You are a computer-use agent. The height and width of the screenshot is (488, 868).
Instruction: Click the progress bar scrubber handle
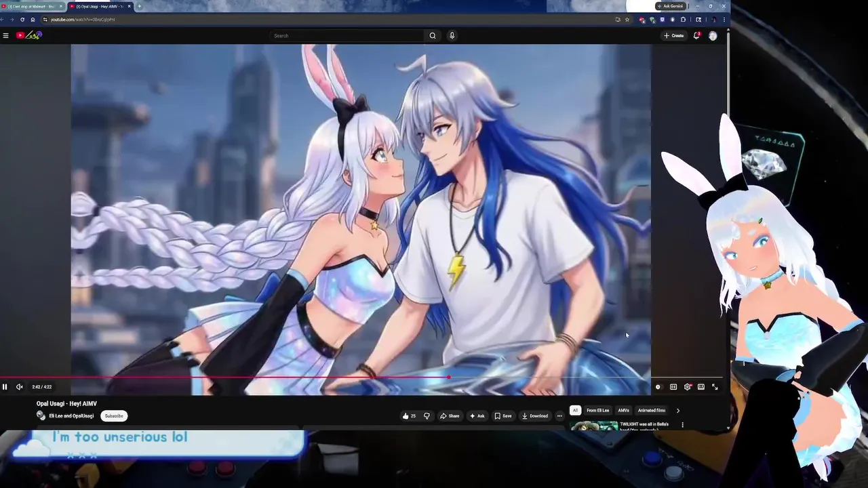pyautogui.click(x=448, y=378)
